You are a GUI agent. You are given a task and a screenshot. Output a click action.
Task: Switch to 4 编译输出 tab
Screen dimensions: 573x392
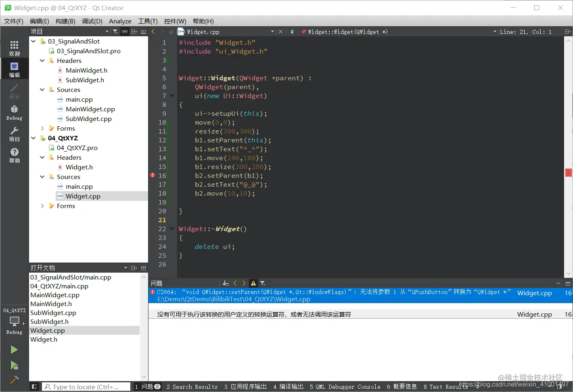289,387
